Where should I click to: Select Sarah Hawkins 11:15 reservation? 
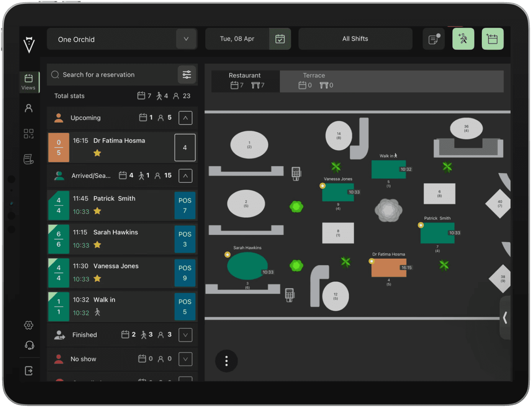(122, 239)
